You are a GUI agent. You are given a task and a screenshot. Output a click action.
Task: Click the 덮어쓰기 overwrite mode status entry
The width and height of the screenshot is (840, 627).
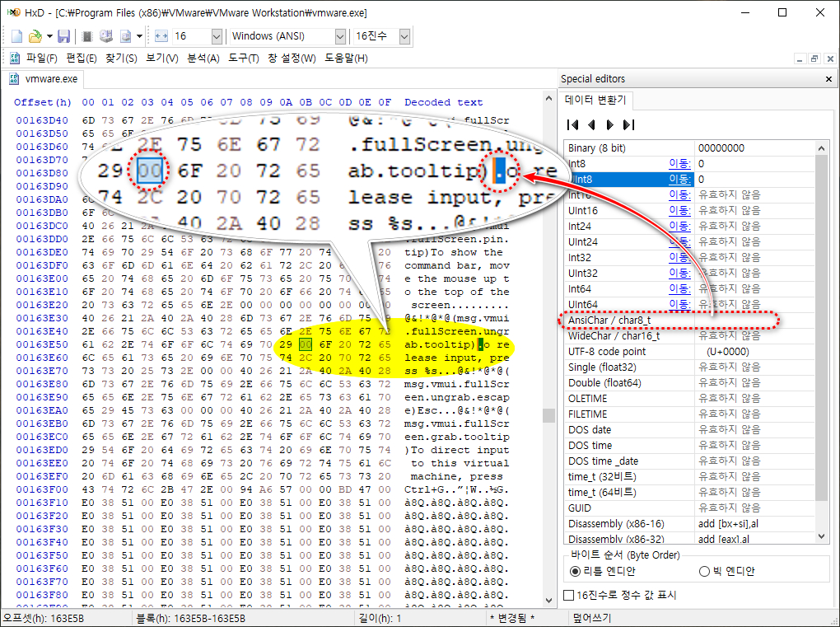[x=591, y=619]
